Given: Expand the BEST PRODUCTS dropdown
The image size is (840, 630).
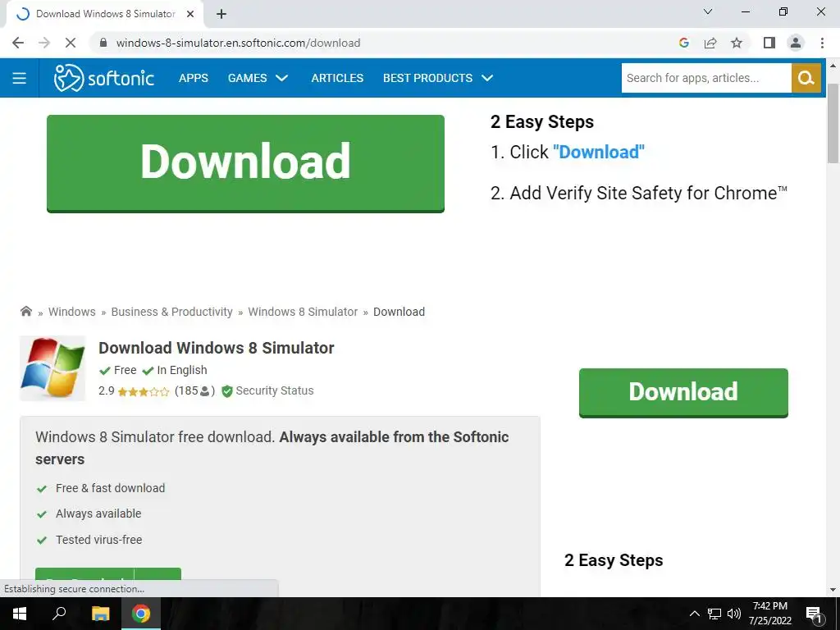Looking at the screenshot, I should click(x=438, y=78).
